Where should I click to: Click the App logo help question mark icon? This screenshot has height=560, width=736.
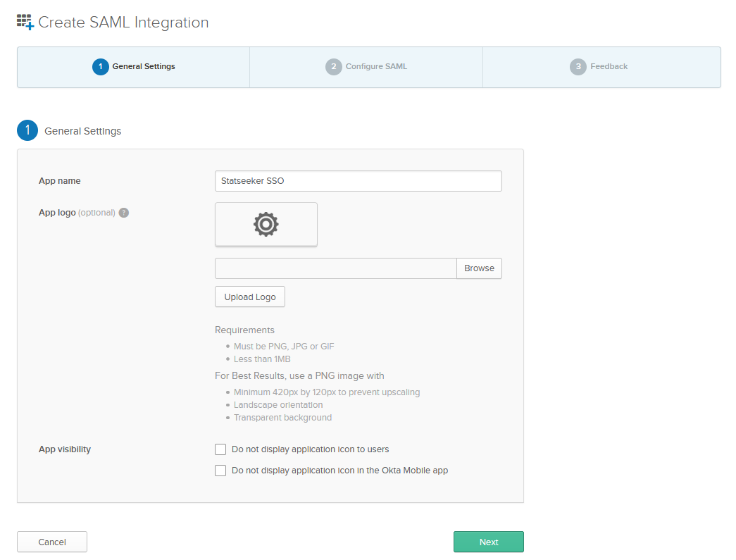click(123, 213)
